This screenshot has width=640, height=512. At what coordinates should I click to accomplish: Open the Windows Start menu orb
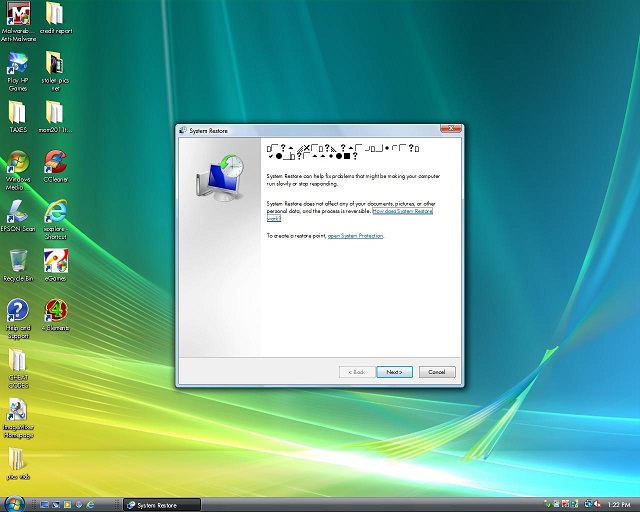14,503
